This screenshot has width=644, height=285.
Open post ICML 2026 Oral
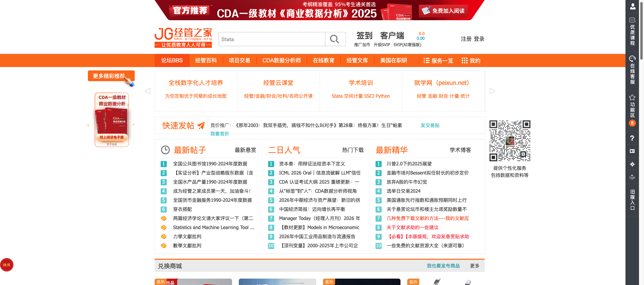pos(320,173)
